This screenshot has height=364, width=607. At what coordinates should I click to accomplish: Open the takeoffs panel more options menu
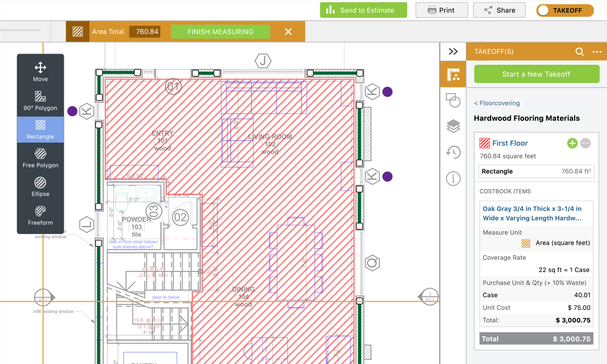point(597,52)
